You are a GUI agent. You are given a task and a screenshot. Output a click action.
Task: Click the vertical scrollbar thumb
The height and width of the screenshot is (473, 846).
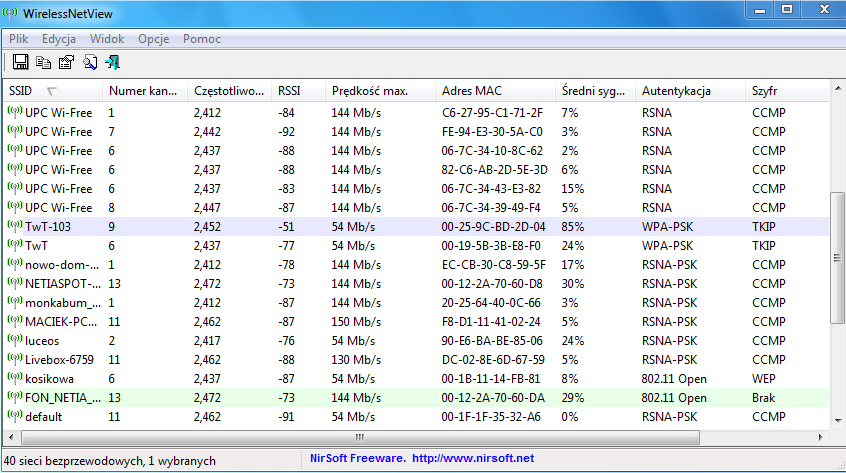(837, 258)
